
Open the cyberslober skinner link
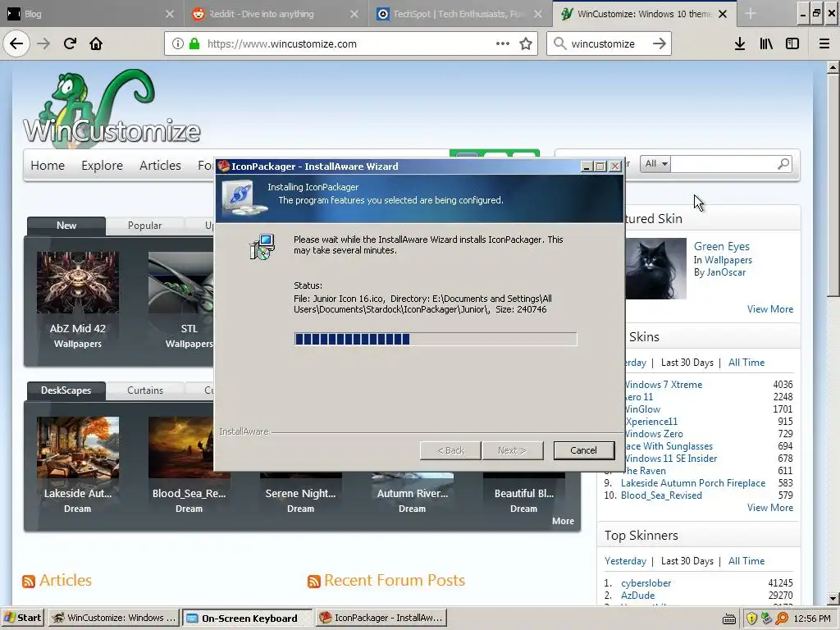(646, 583)
